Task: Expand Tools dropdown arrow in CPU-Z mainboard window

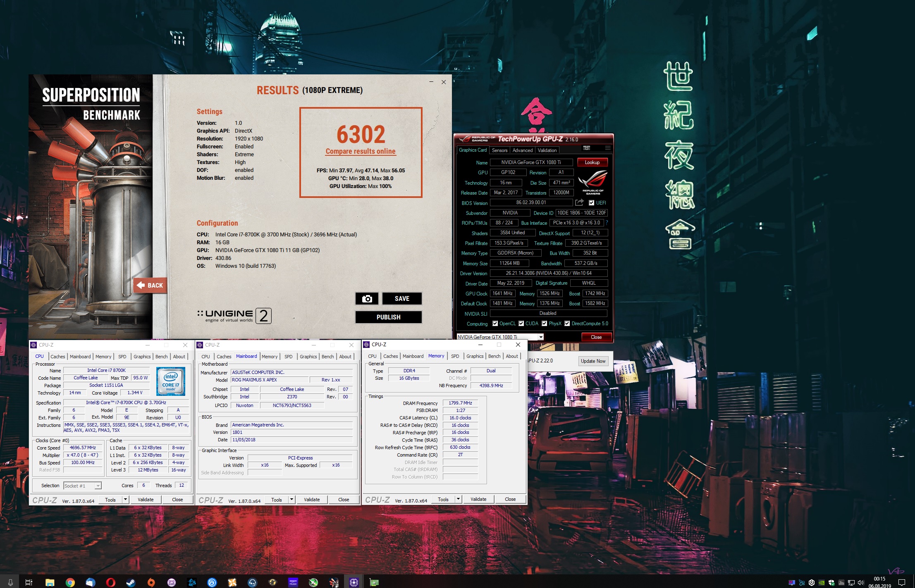Action: pyautogui.click(x=291, y=500)
